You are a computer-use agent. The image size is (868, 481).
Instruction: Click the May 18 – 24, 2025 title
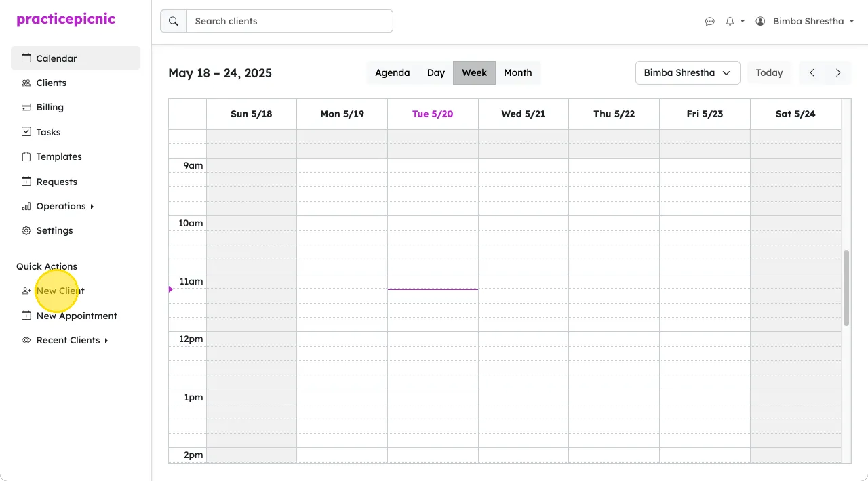pyautogui.click(x=220, y=73)
